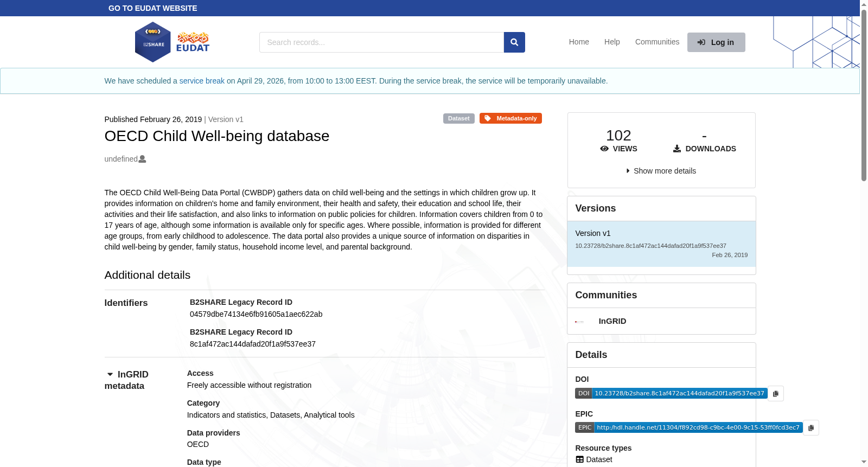This screenshot has width=868, height=467.
Task: Click the DOWNLOADS statistic label
Action: tap(704, 149)
